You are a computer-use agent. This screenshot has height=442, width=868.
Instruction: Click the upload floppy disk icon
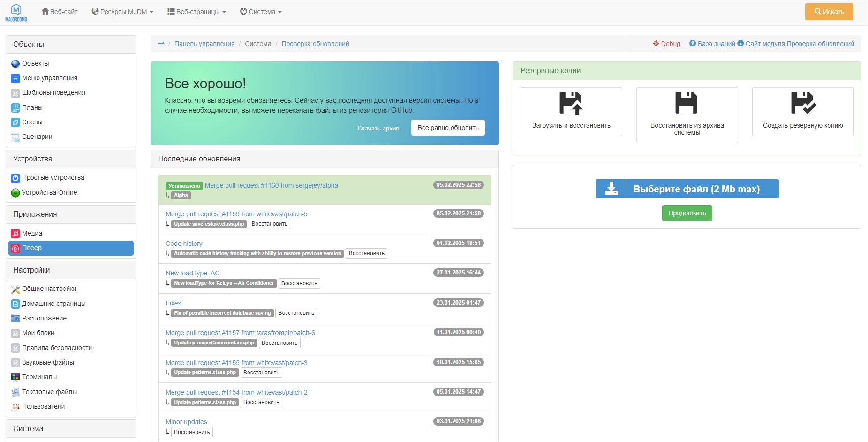(571, 103)
